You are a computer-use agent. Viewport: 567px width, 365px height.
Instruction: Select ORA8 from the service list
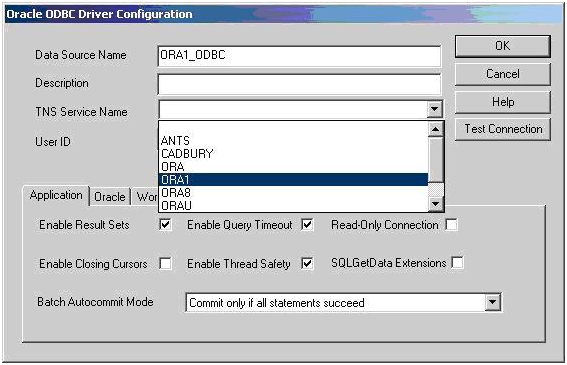tap(293, 193)
